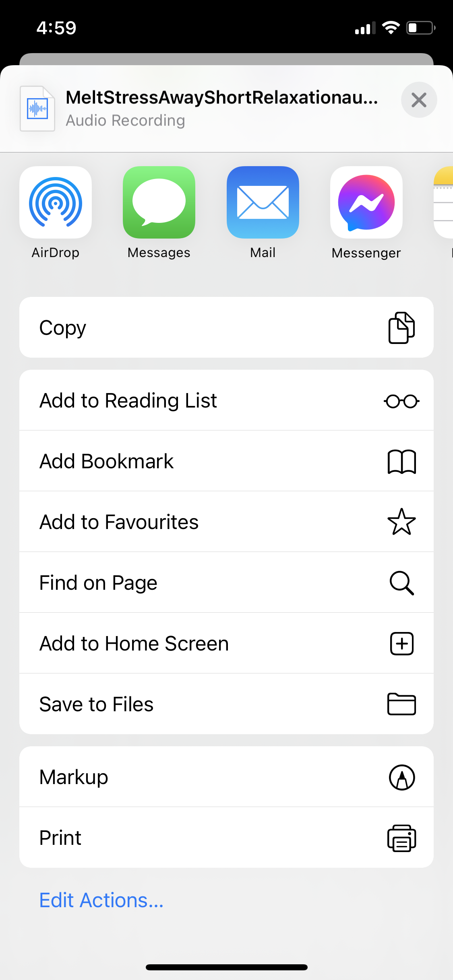Tap the Find on Page magnifier icon

[x=401, y=583]
